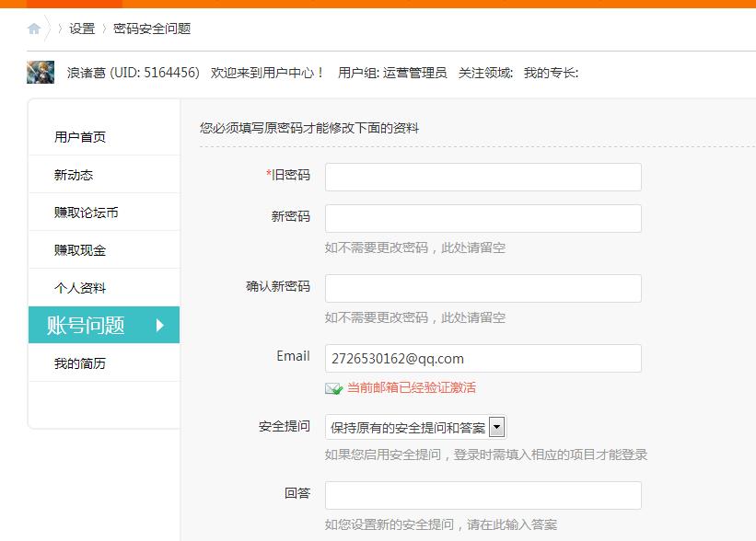Open 我的简历 sidebar item
This screenshot has height=541, width=756.
(x=80, y=363)
